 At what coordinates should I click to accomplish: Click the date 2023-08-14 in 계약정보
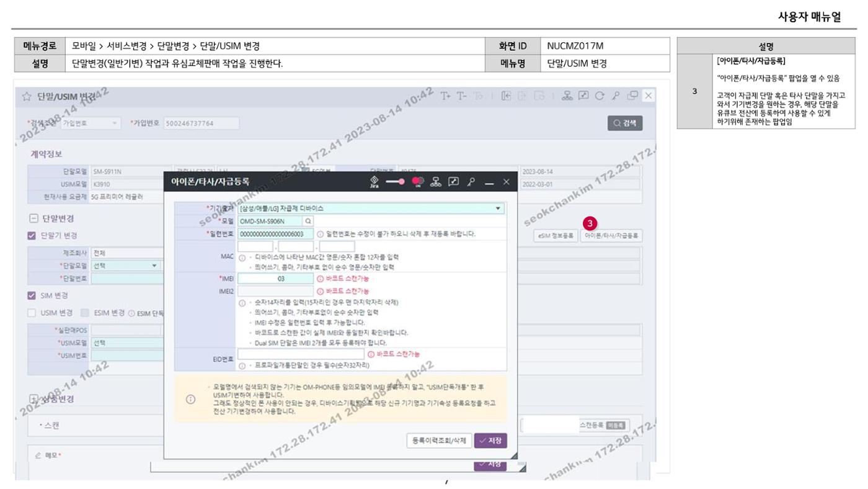coord(538,172)
